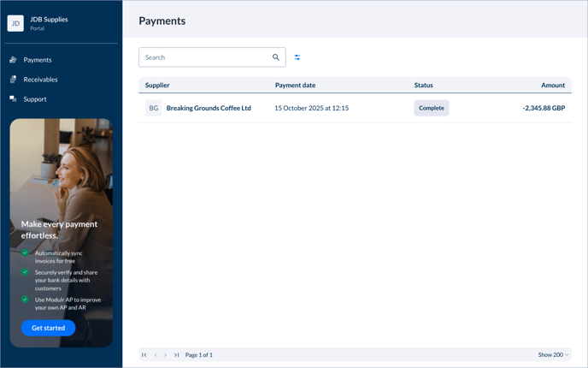Click the JDB Supplies portal name
Image resolution: width=588 pixels, height=368 pixels.
point(49,20)
